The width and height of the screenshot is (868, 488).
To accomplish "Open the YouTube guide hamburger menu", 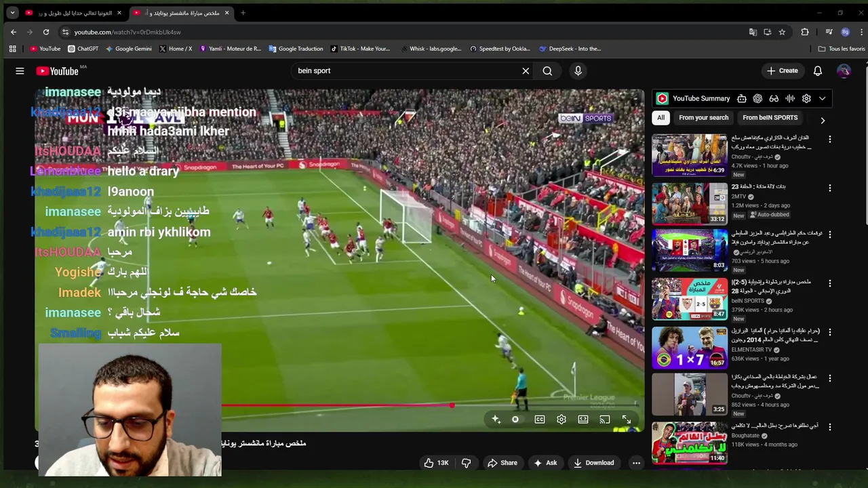I will click(20, 70).
